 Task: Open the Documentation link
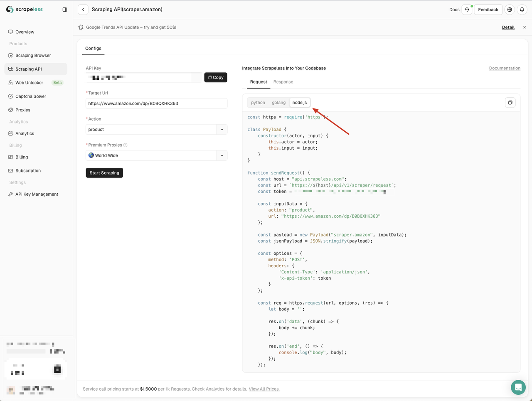pos(505,68)
